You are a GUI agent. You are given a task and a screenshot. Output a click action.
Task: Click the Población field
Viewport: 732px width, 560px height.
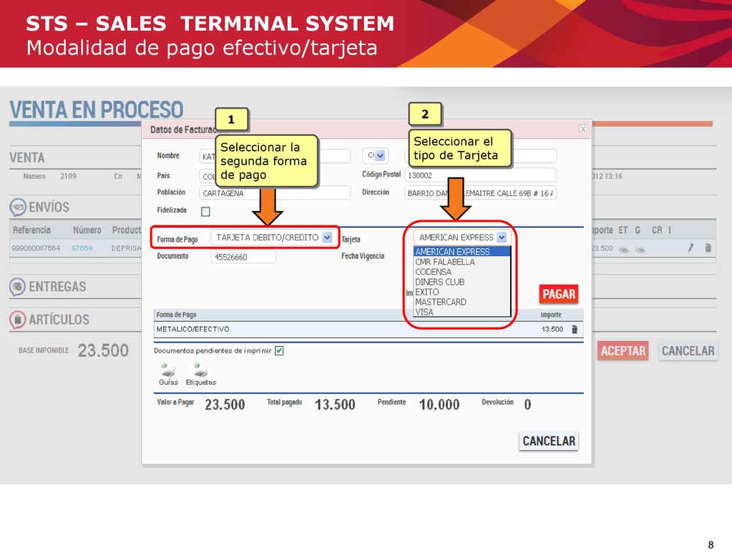[275, 192]
